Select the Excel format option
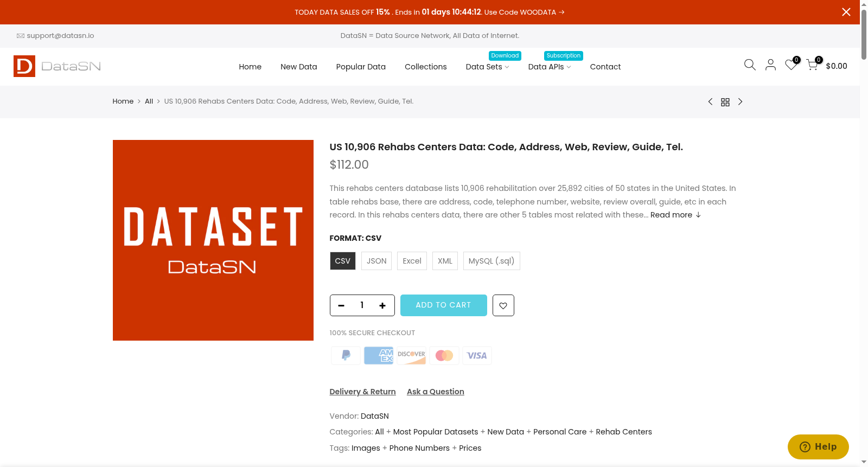Screen dimensions: 868x467 pyautogui.click(x=412, y=261)
